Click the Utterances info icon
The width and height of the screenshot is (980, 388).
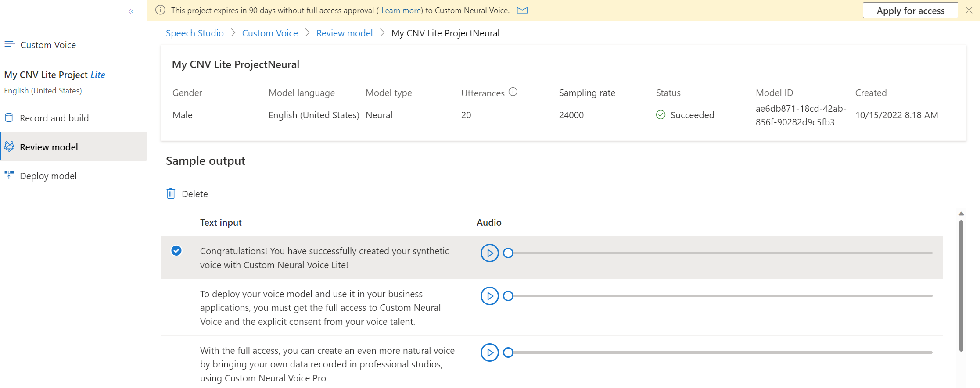(513, 92)
